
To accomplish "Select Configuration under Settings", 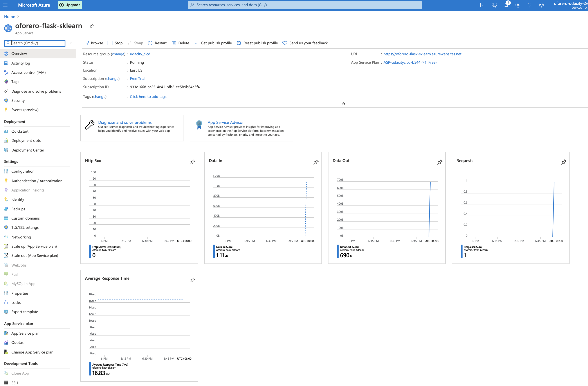I will (23, 171).
